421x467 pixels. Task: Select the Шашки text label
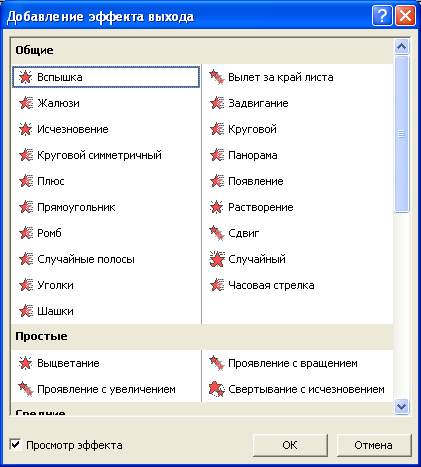tap(55, 311)
